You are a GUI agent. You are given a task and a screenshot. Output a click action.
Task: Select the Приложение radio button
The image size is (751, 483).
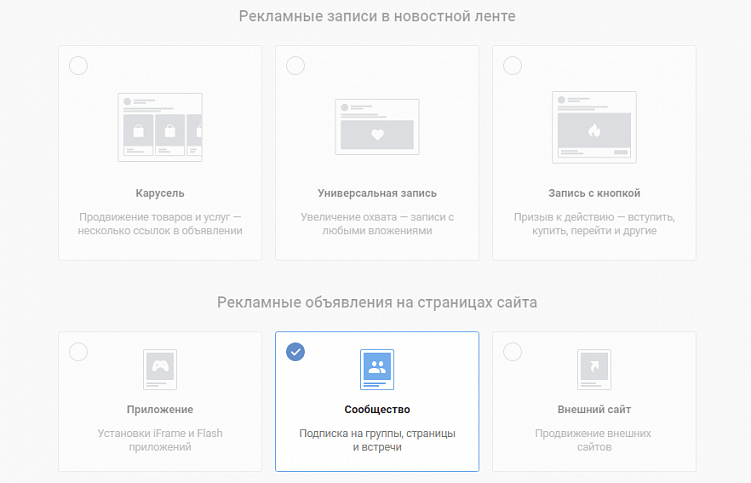pos(79,352)
